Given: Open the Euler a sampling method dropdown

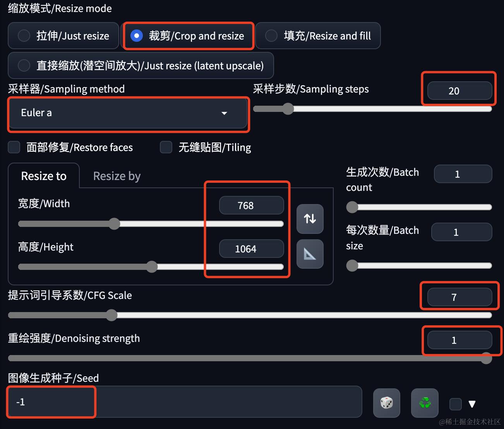Looking at the screenshot, I should (128, 113).
